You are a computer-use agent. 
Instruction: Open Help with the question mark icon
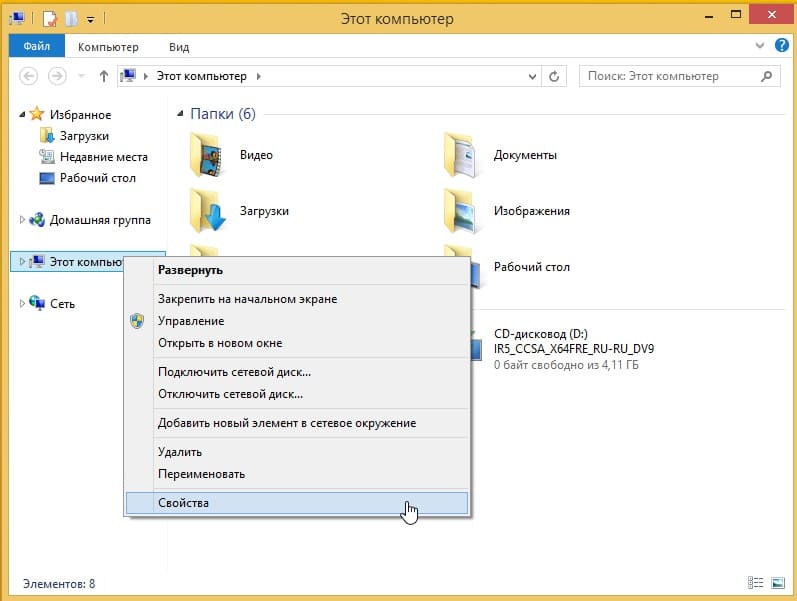tap(781, 45)
